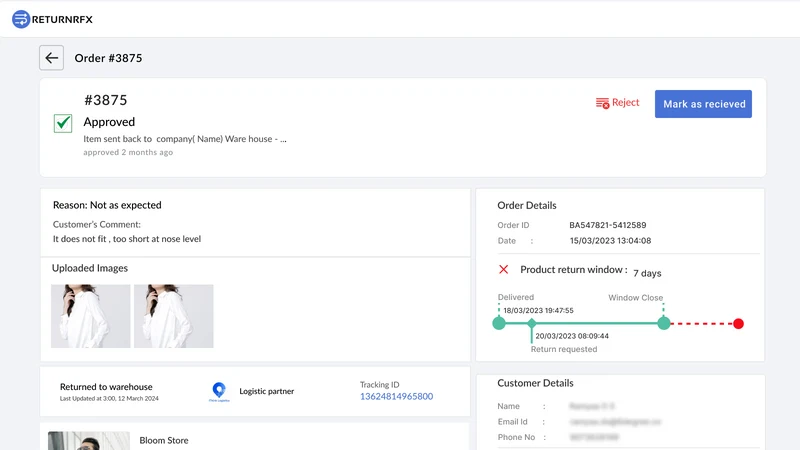This screenshot has height=450, width=800.
Task: Click the Delivered timeline marker
Action: (499, 323)
